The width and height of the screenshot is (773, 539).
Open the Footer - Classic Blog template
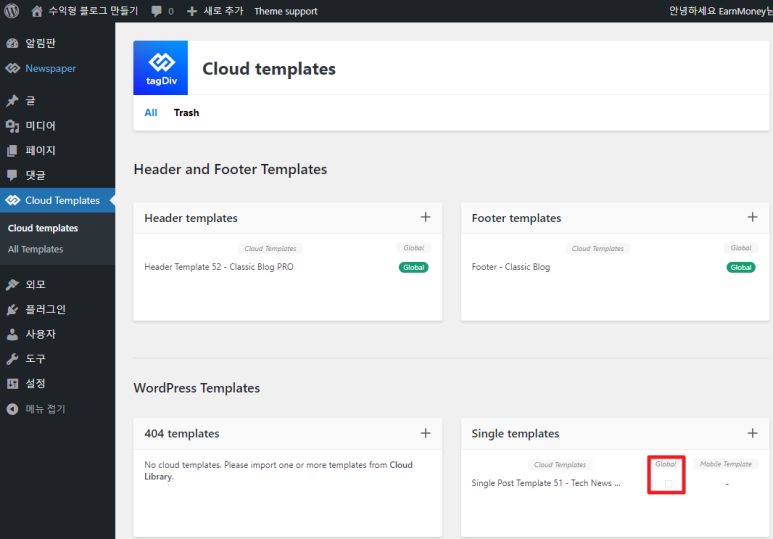(511, 267)
